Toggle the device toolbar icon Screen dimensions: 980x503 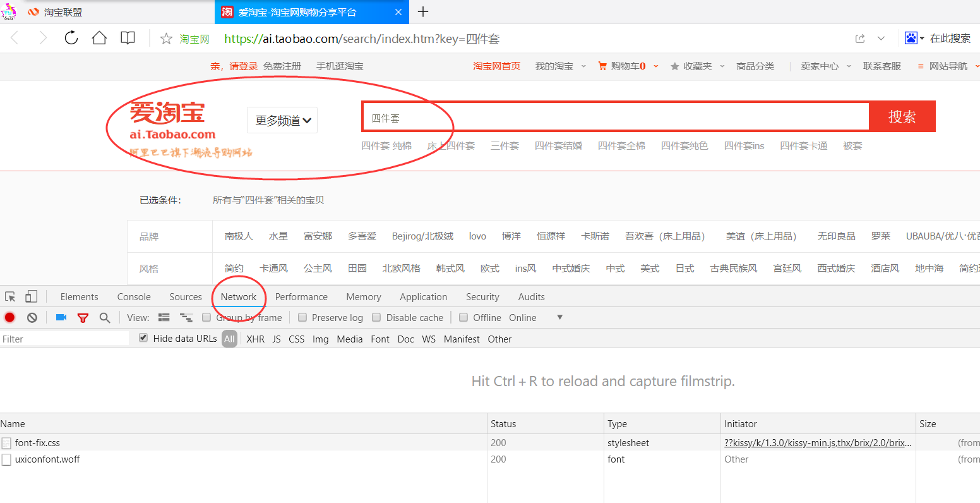31,296
